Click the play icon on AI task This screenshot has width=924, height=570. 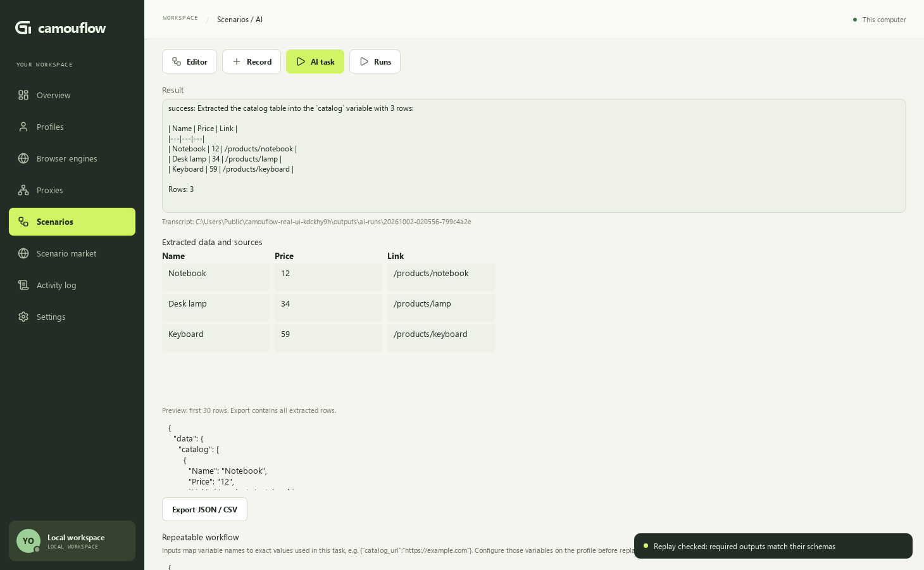coord(301,61)
